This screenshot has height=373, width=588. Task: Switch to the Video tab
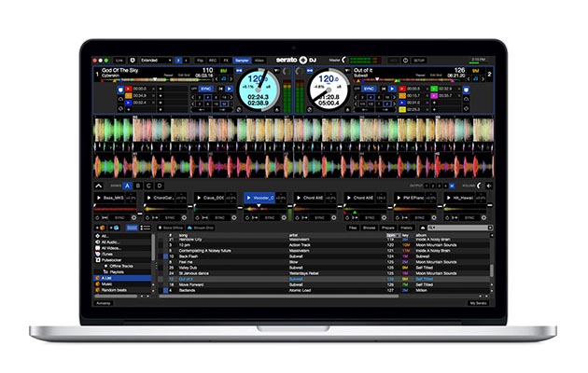260,59
